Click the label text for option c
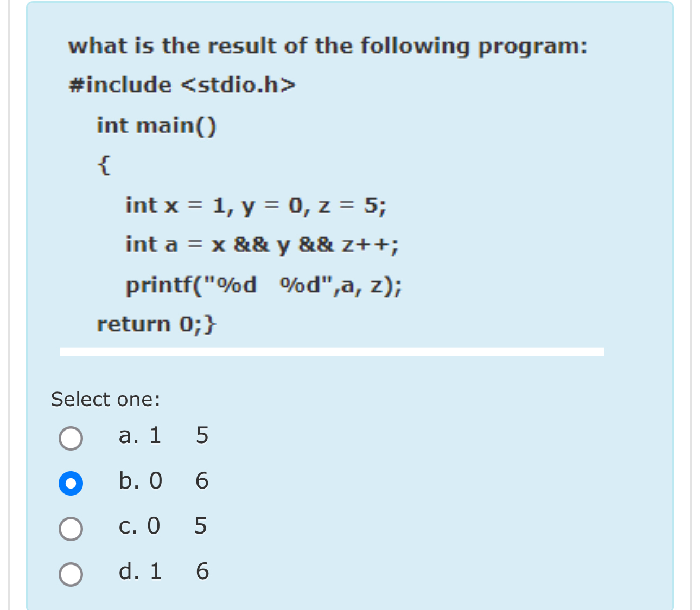Viewport: 700px width, 610px height. (x=163, y=526)
